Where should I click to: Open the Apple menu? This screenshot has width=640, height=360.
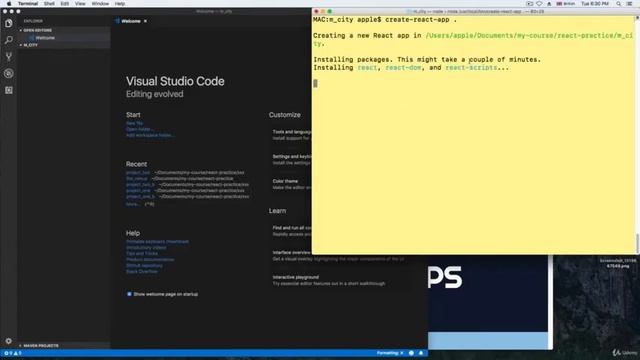point(9,4)
